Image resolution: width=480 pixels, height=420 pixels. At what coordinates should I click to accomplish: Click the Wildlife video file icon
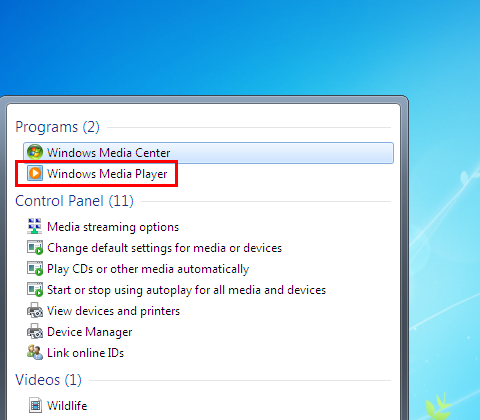click(x=35, y=405)
